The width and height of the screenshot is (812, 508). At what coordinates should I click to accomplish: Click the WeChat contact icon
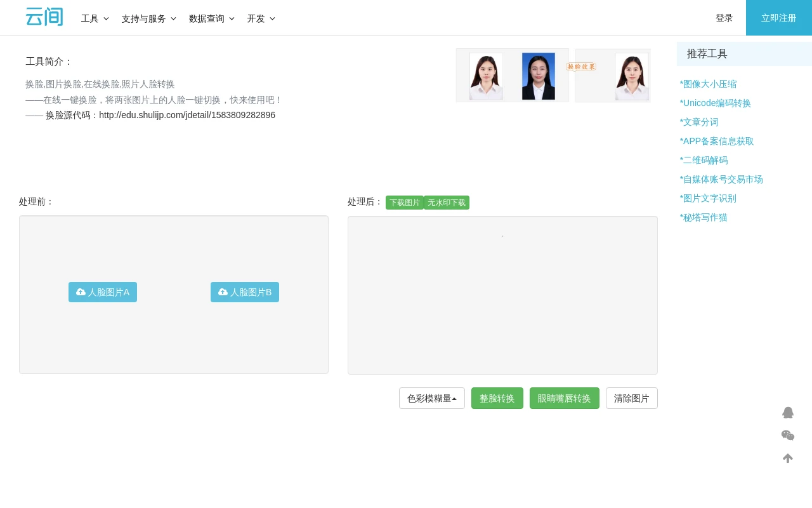(788, 436)
